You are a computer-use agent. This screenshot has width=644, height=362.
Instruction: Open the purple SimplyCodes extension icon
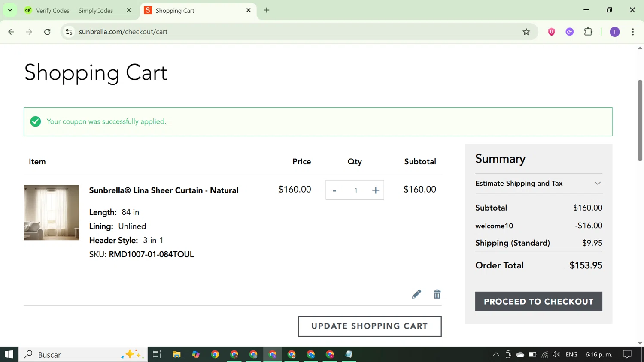(570, 32)
